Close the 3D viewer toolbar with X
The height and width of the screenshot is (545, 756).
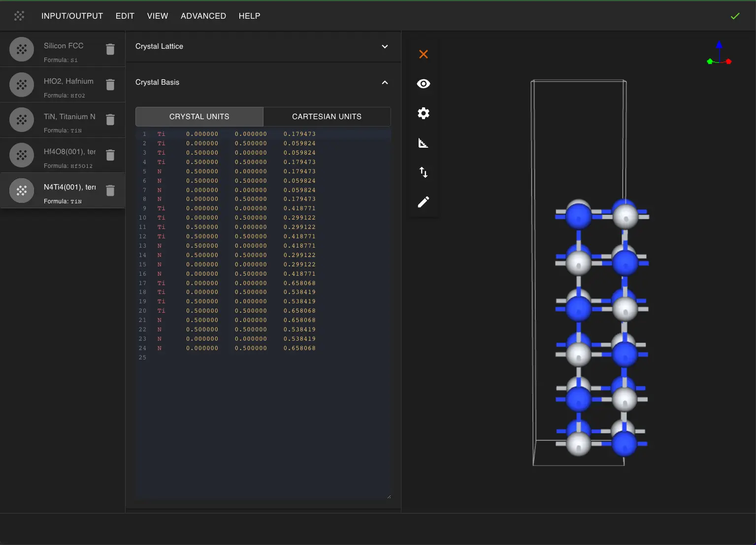pos(424,54)
